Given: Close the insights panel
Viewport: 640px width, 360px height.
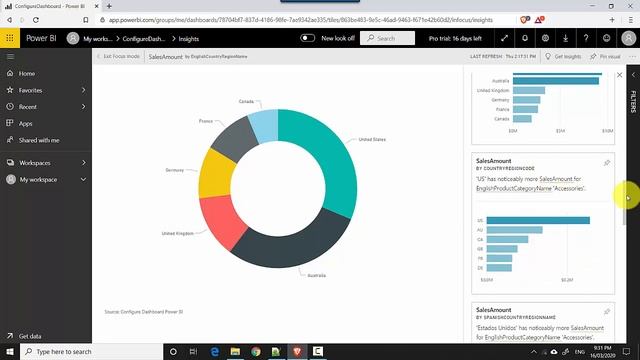Looking at the screenshot, I should click(620, 75).
